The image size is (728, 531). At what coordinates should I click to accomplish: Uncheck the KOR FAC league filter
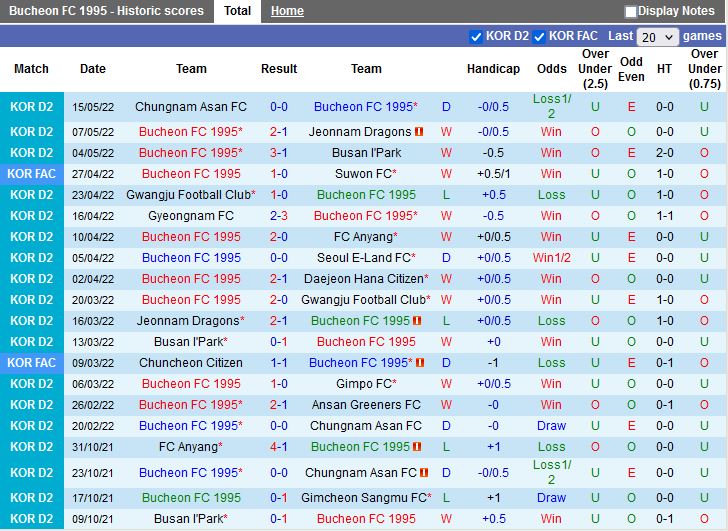click(539, 37)
